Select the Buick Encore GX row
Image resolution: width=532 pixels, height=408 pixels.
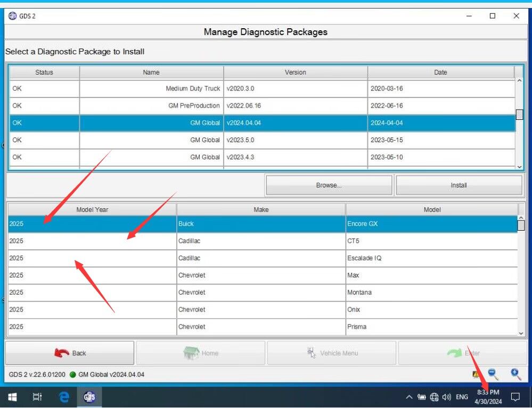(x=263, y=224)
